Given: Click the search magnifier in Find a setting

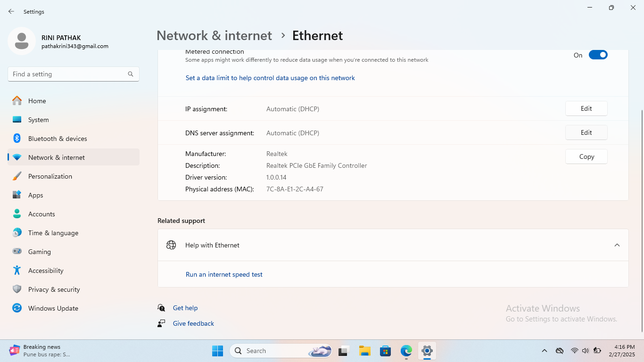Looking at the screenshot, I should [x=131, y=74].
